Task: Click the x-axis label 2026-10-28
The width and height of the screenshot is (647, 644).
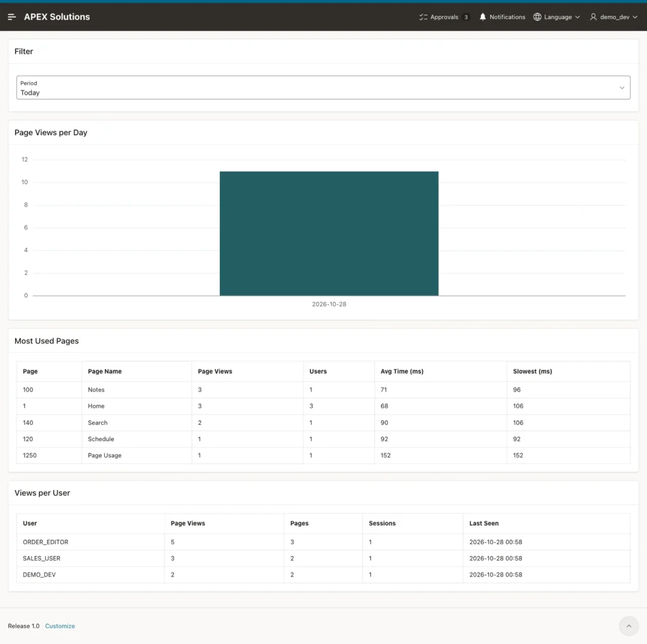Action: 329,304
